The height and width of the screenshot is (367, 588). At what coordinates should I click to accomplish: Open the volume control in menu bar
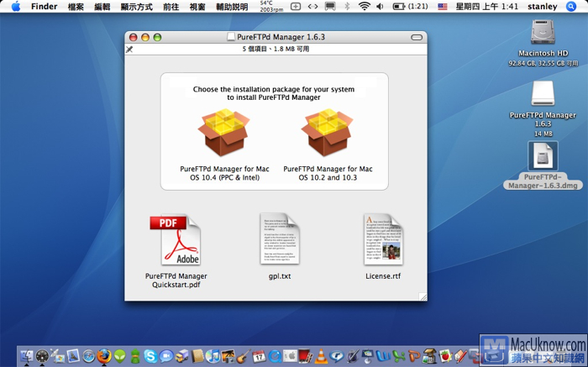pos(380,7)
